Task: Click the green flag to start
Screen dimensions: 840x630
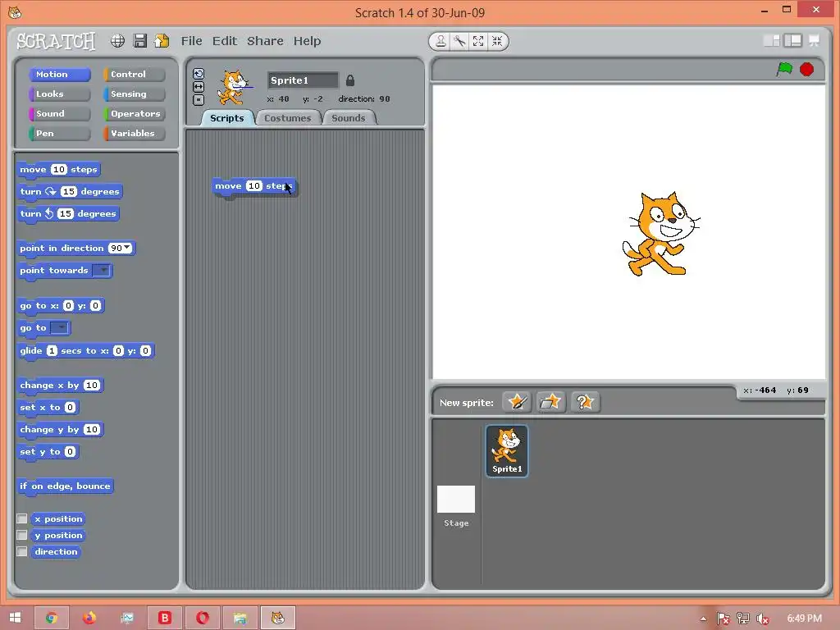Action: [x=785, y=69]
